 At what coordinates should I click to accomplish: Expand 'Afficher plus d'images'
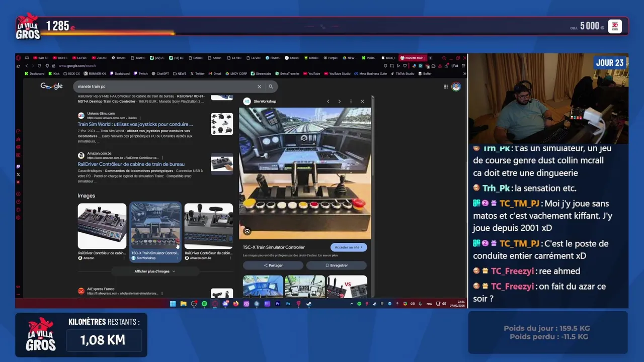[155, 271]
